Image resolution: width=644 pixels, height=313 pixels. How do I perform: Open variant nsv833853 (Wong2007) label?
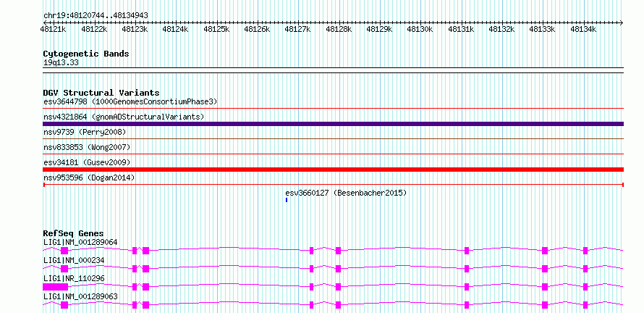tap(87, 147)
